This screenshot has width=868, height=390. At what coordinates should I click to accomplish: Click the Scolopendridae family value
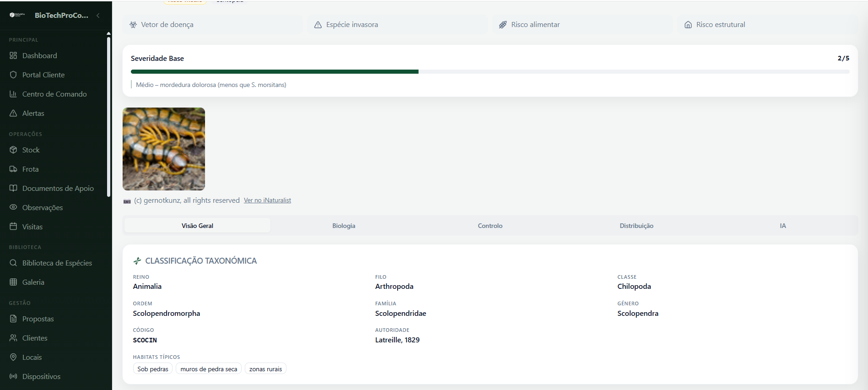(x=400, y=314)
